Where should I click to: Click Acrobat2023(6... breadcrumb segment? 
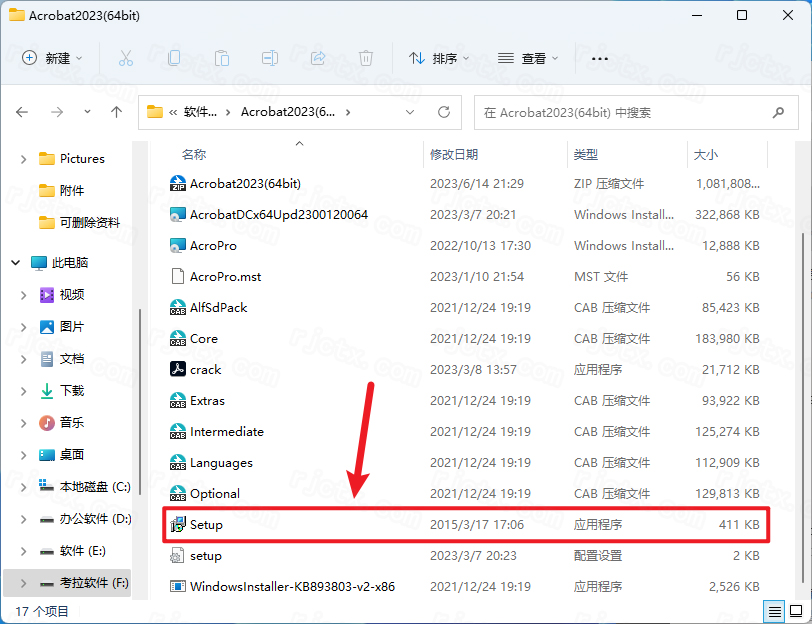[288, 112]
